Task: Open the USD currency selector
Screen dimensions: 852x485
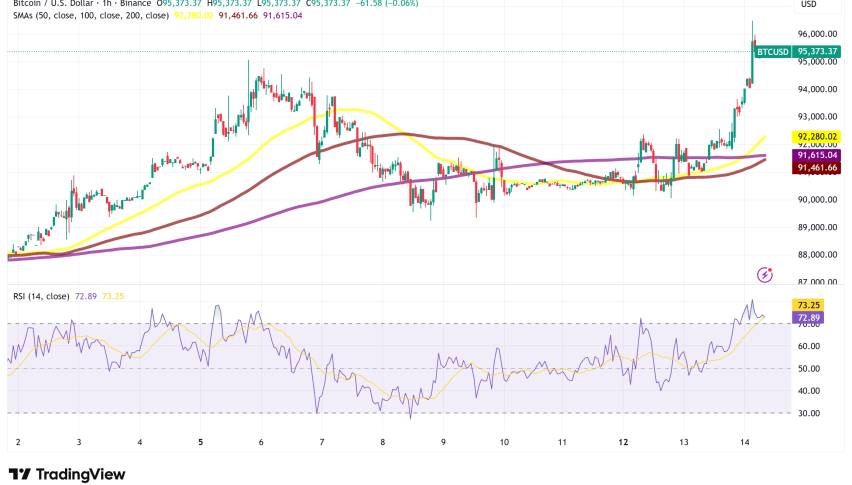Action: point(808,4)
